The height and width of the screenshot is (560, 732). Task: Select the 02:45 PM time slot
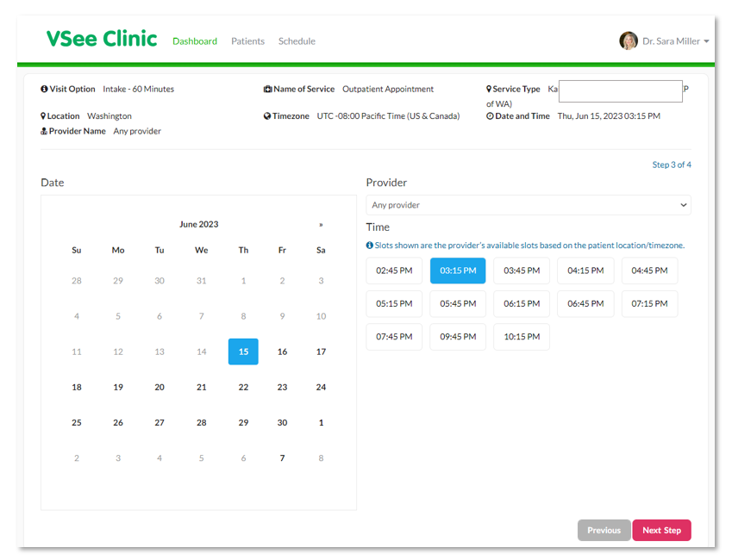[394, 271]
